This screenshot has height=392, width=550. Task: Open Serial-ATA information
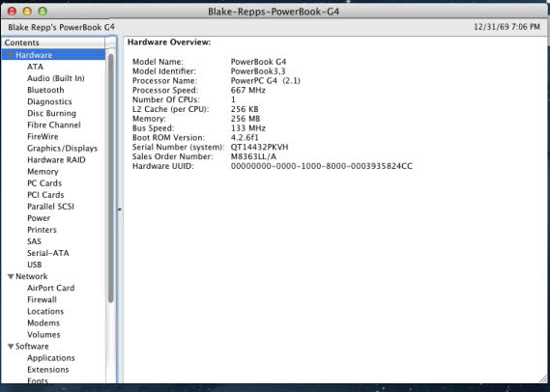point(48,253)
